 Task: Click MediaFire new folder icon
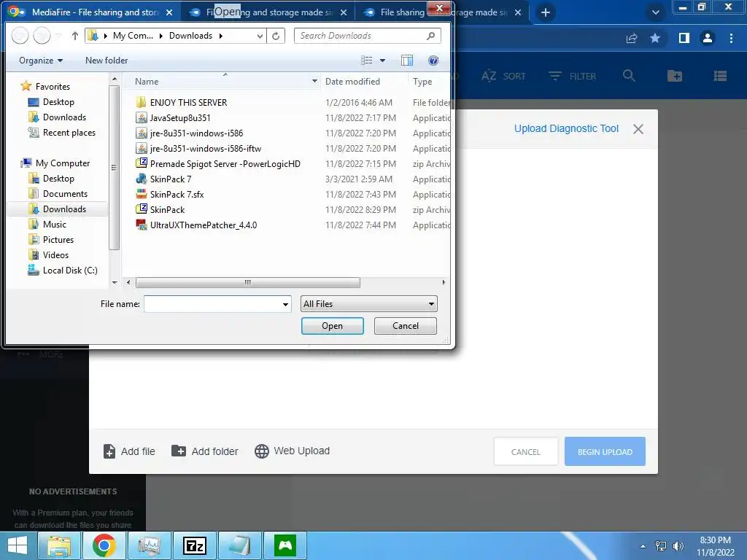675,76
